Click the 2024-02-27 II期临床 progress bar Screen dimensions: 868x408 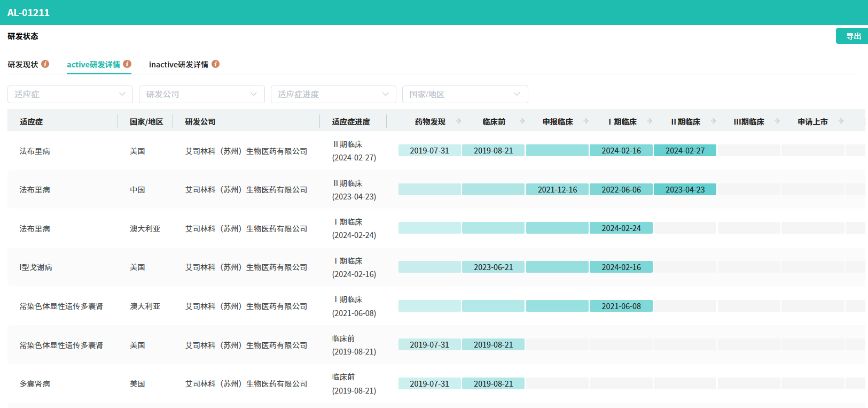click(685, 151)
